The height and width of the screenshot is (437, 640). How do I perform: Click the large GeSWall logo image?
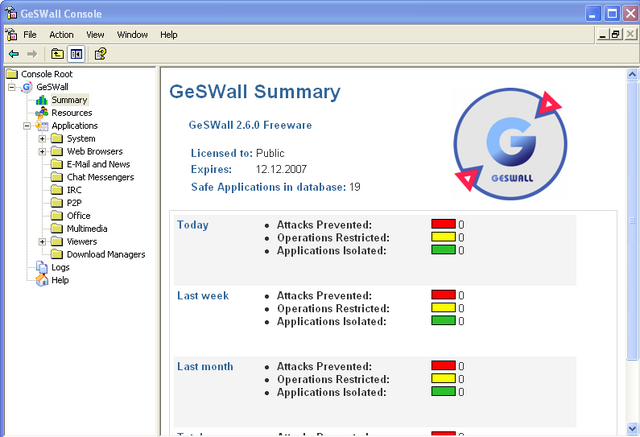510,144
